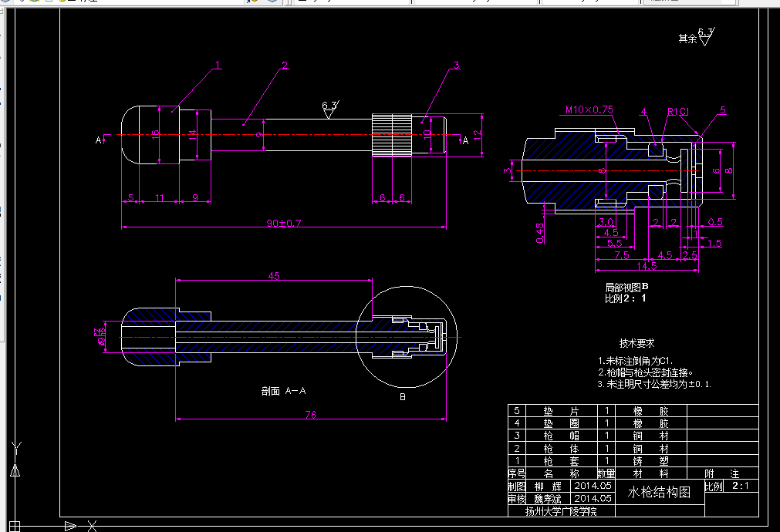Screen dimensions: 780x532
Task: Select part balloon number 1 leader text
Action: (x=218, y=65)
